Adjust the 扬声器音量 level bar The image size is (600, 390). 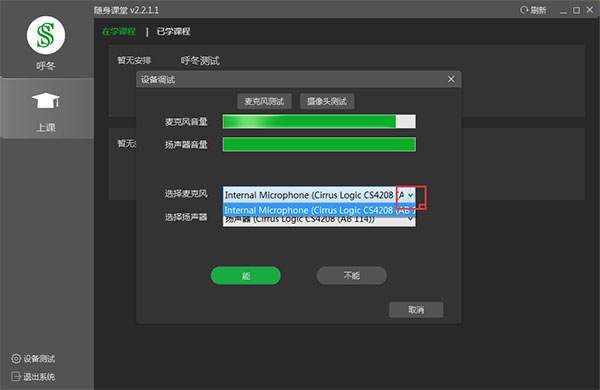pos(319,145)
